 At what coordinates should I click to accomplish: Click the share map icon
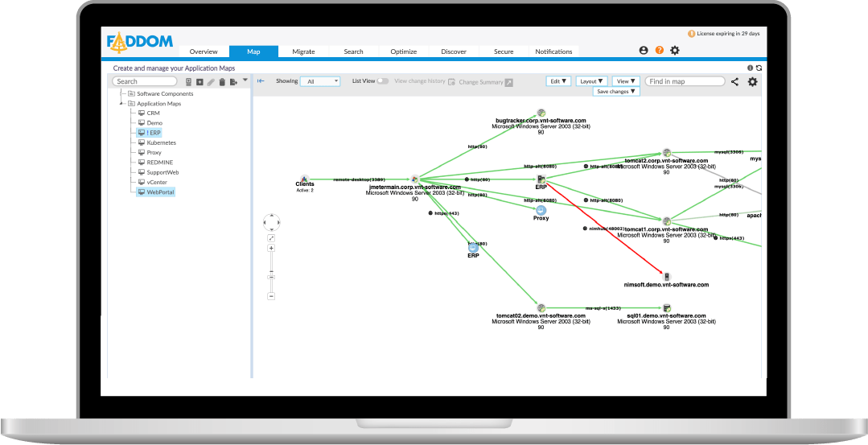pos(734,82)
